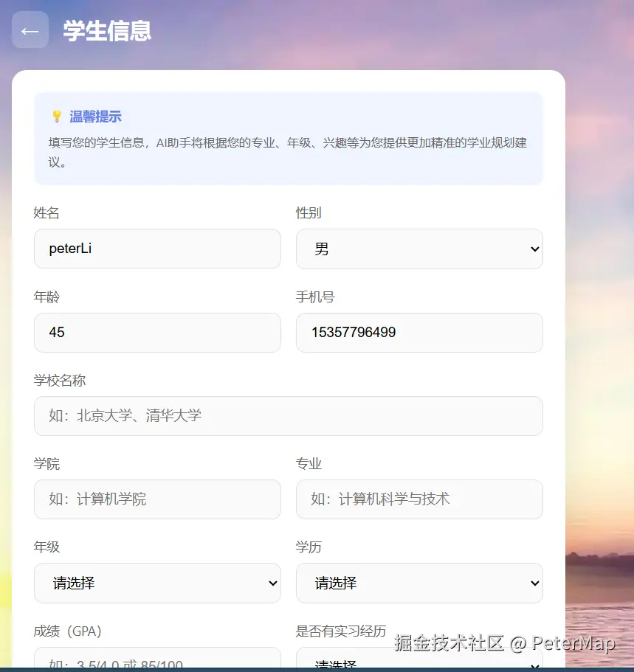Screen dimensions: 634x672
Task: Click the 学院 label
Action: [x=46, y=464]
